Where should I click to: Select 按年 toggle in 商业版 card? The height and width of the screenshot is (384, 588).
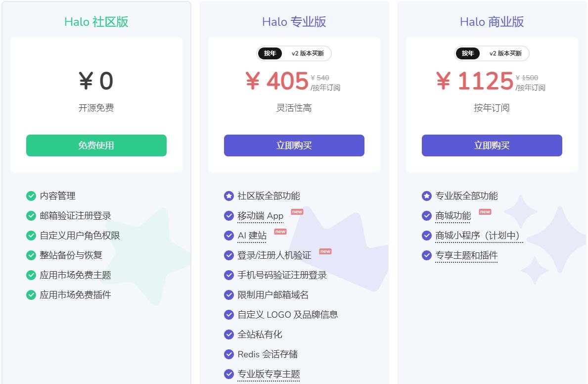tap(468, 53)
